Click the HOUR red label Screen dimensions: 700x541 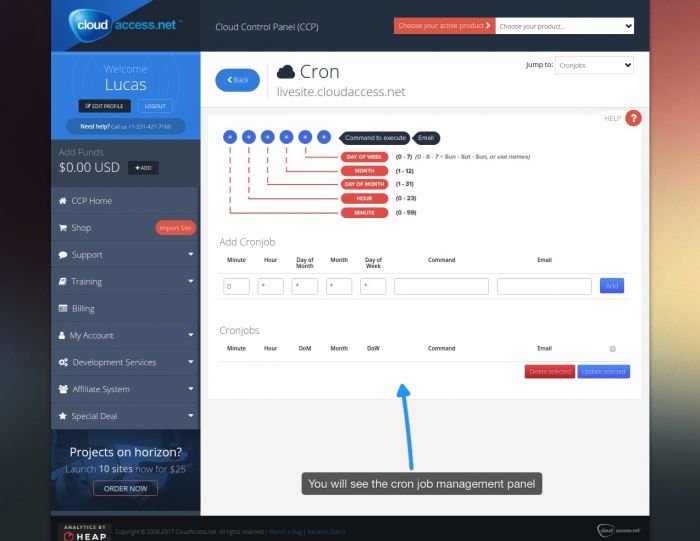click(x=364, y=198)
